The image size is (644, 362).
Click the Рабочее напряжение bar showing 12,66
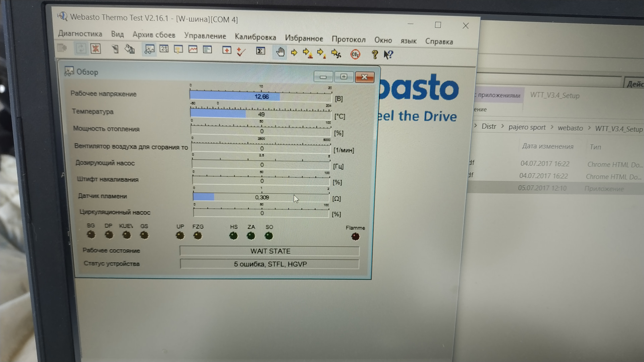[260, 96]
